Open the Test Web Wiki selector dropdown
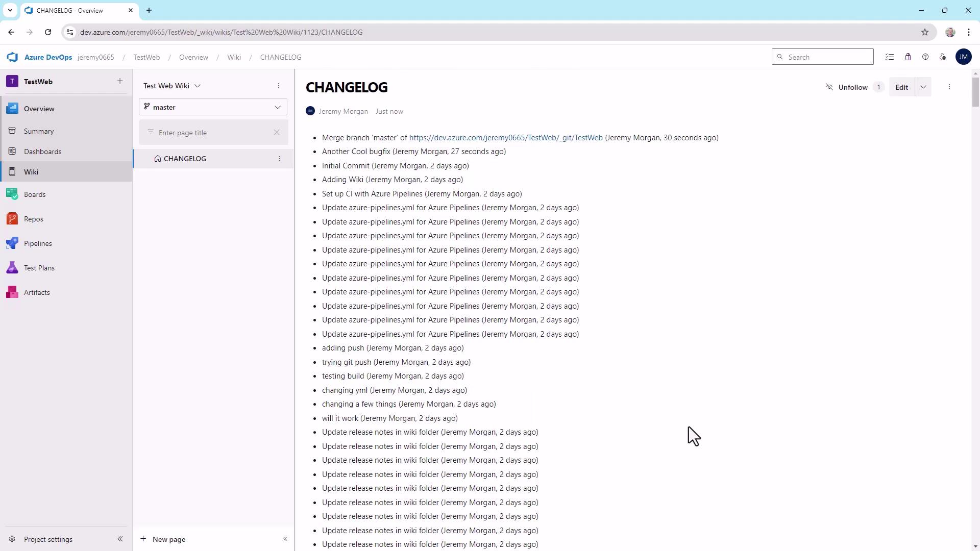Screen dimensions: 980x551 (172, 86)
